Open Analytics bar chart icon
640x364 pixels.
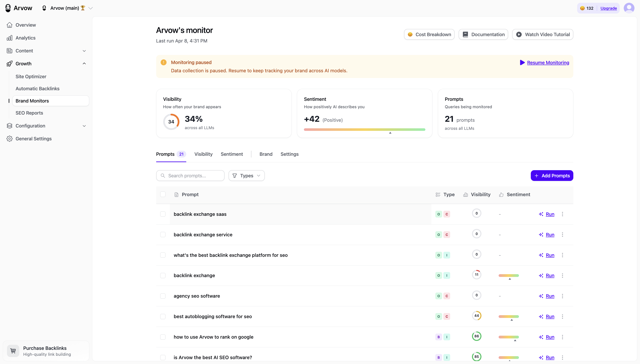tap(10, 38)
